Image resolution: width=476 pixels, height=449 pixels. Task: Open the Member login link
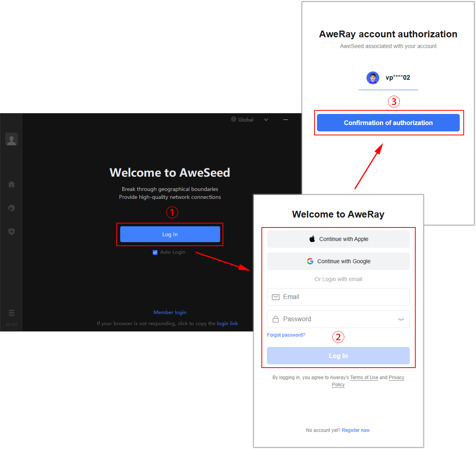coord(170,312)
